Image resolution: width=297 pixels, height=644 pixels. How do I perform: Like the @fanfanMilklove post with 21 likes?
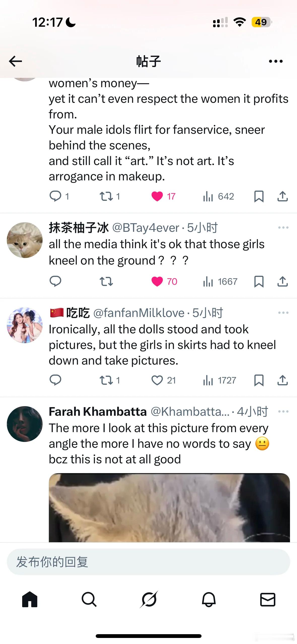(x=157, y=380)
